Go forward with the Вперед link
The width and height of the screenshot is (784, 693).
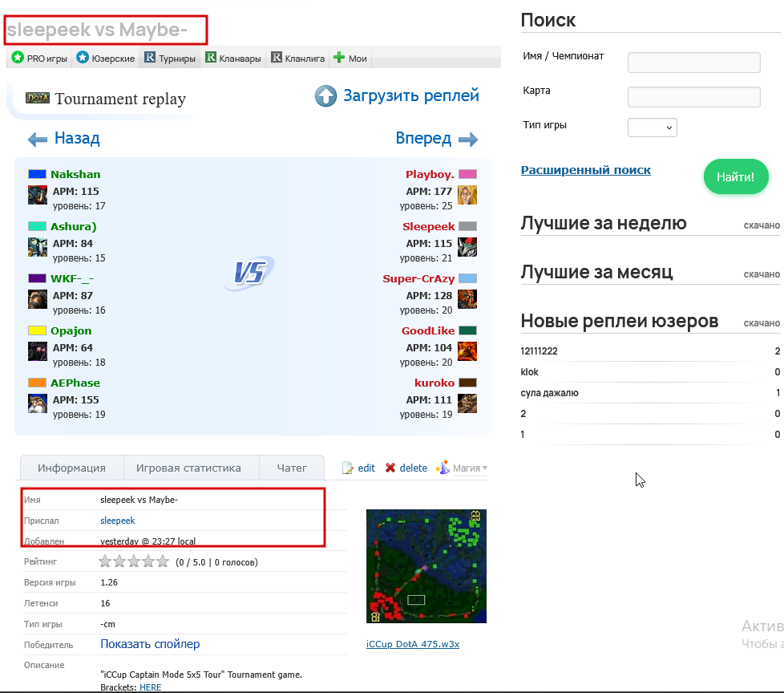tap(423, 138)
